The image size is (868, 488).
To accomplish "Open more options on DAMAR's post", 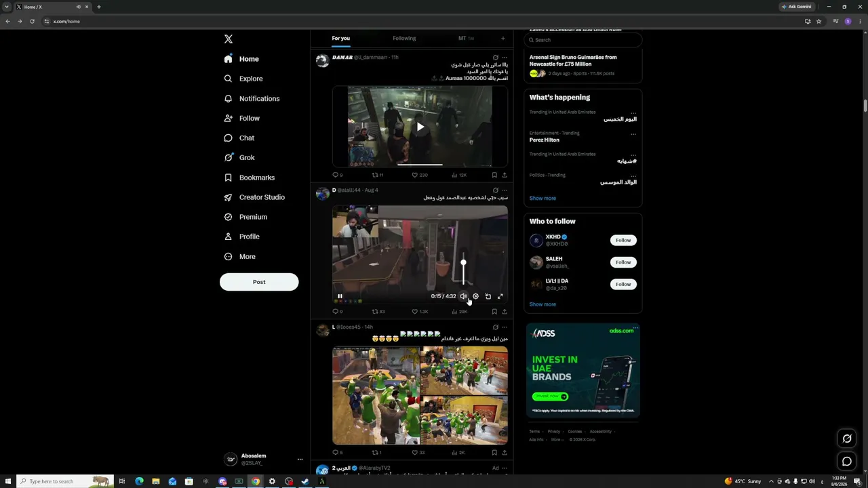I will coord(505,58).
